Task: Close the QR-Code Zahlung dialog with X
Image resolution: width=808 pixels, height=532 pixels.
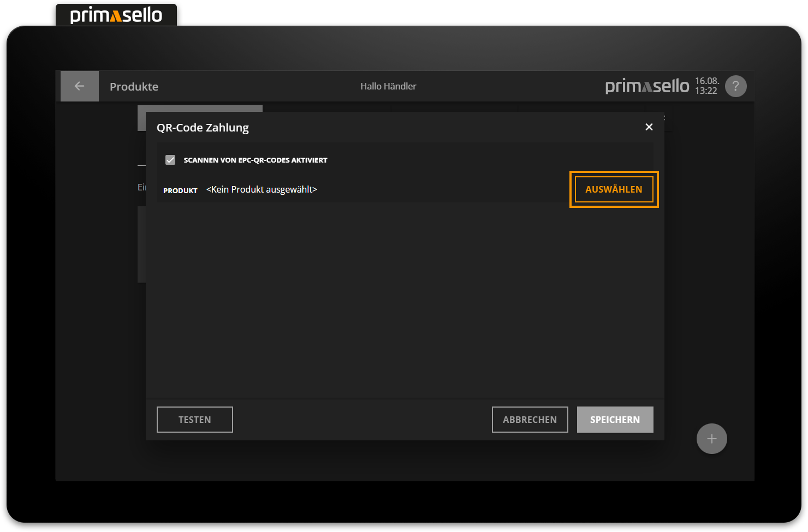Action: pyautogui.click(x=649, y=127)
